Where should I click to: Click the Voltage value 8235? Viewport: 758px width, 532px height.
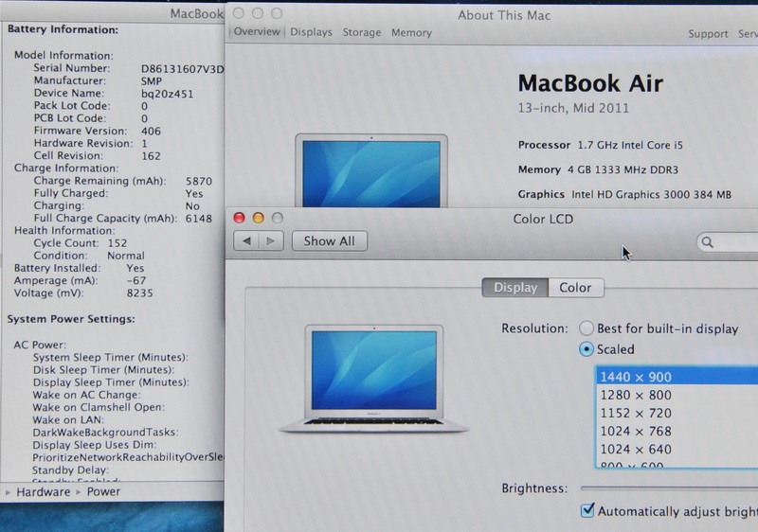(139, 293)
